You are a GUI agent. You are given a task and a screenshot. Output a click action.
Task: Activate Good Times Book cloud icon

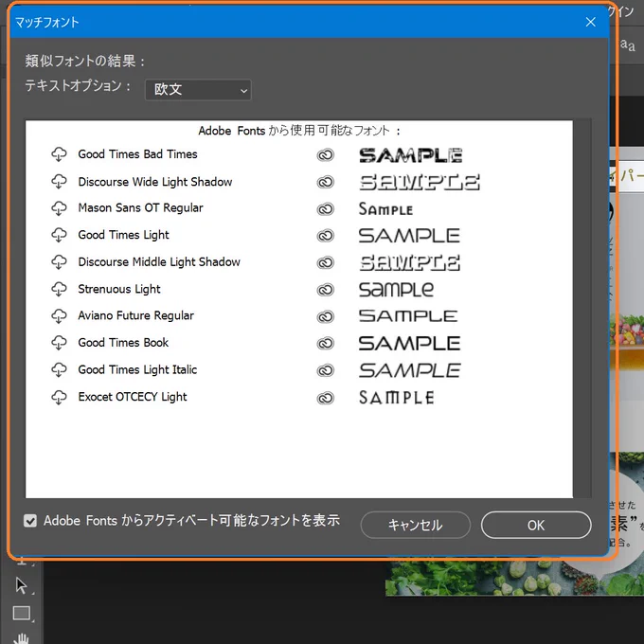(59, 343)
